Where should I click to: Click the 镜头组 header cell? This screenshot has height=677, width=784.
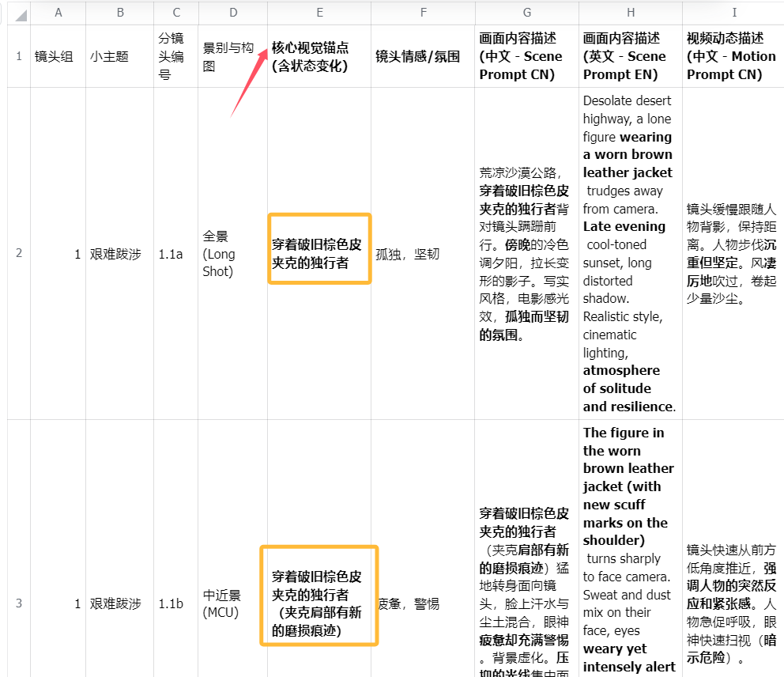point(58,56)
